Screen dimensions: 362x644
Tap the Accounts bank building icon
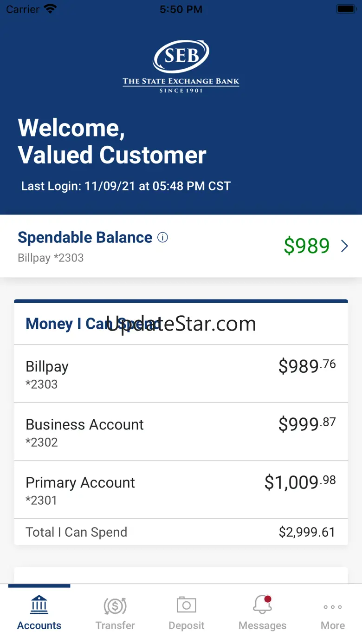39,605
